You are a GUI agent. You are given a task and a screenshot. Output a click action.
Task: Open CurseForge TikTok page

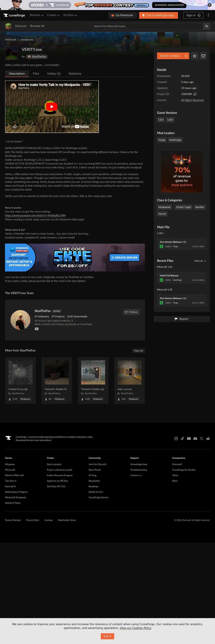click(x=183, y=439)
